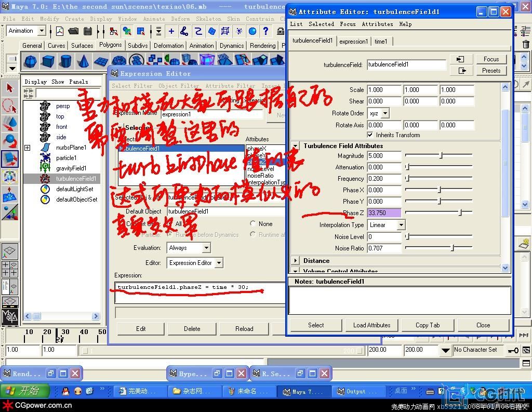Toggle the Inherits Transform checkbox
The width and height of the screenshot is (532, 412).
pos(370,135)
